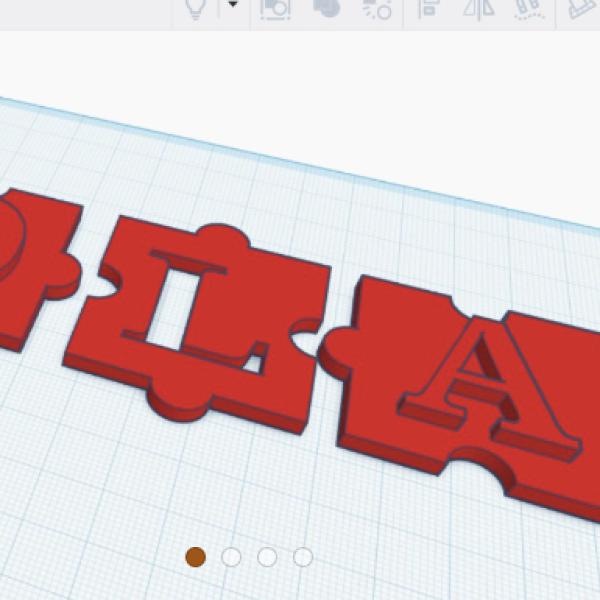
Task: Switch to the second carousel dot
Action: [231, 557]
